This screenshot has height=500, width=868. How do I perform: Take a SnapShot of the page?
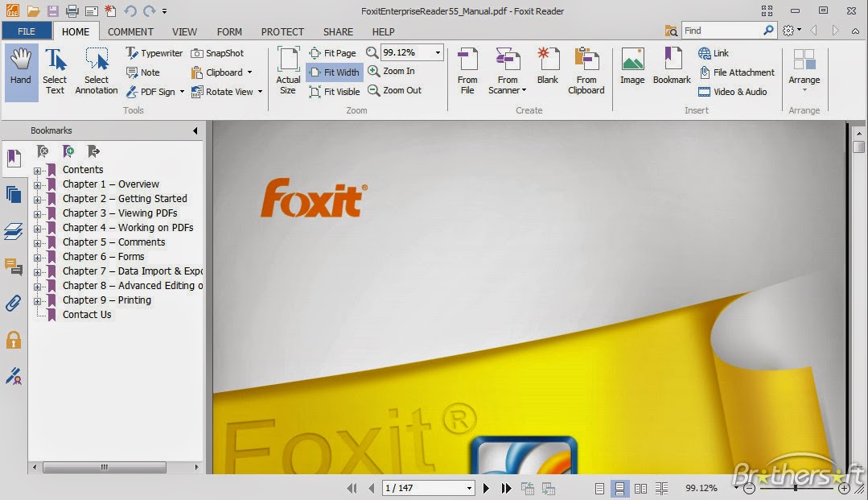pos(217,53)
